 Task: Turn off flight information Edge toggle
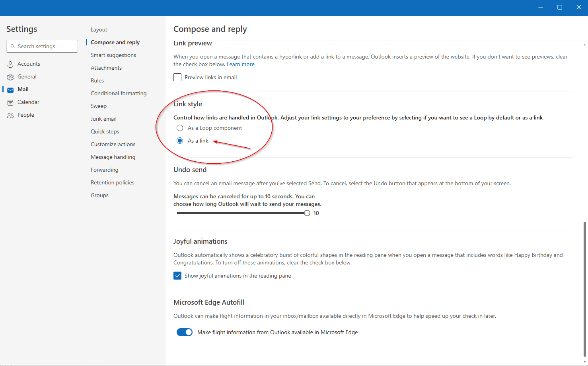185,332
